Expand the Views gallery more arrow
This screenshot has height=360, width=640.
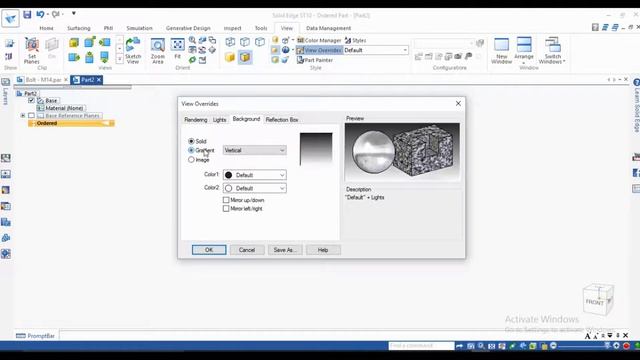click(x=120, y=59)
